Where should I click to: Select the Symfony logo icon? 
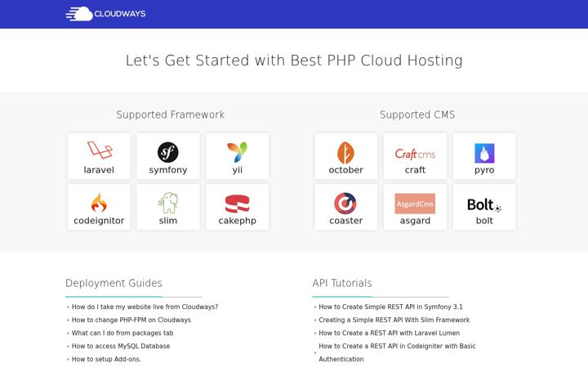(x=168, y=152)
